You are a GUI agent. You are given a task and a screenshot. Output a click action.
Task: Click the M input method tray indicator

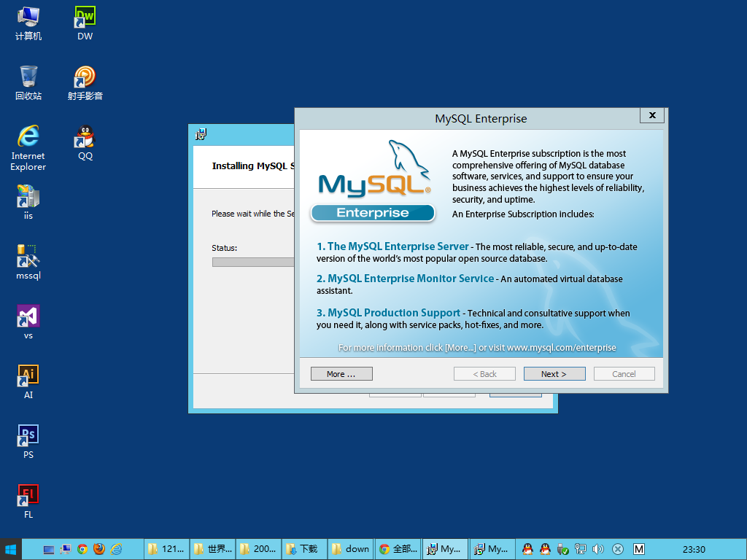pyautogui.click(x=639, y=549)
